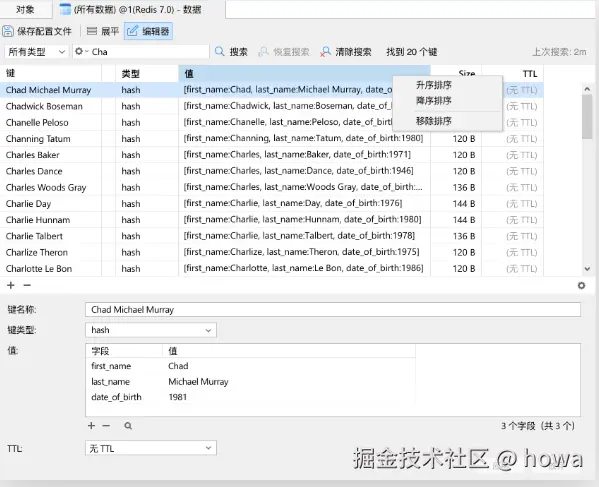599x487 pixels.
Task: Open the TTL dropdown showing 无 TTL
Action: tap(151, 448)
